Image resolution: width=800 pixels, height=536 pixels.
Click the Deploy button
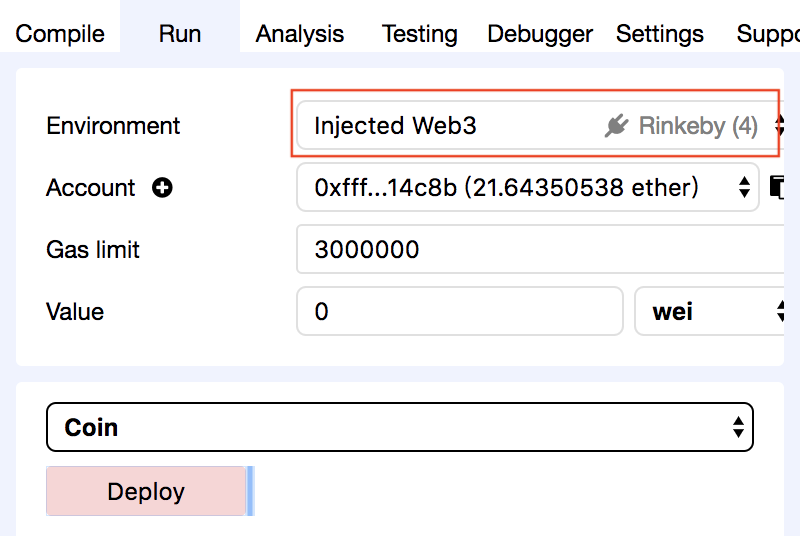pyautogui.click(x=146, y=491)
